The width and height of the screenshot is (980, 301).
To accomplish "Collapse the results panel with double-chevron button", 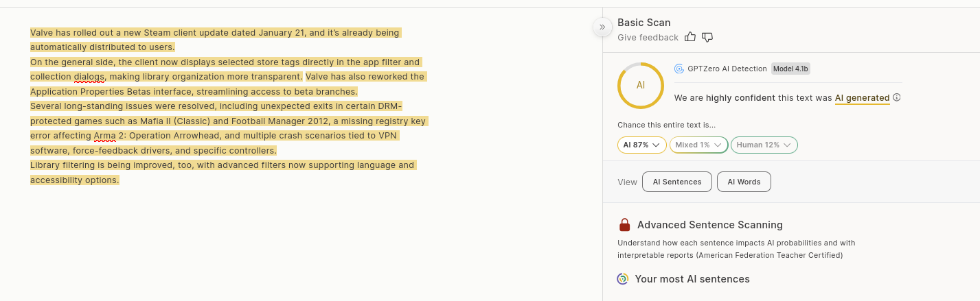I will (602, 27).
